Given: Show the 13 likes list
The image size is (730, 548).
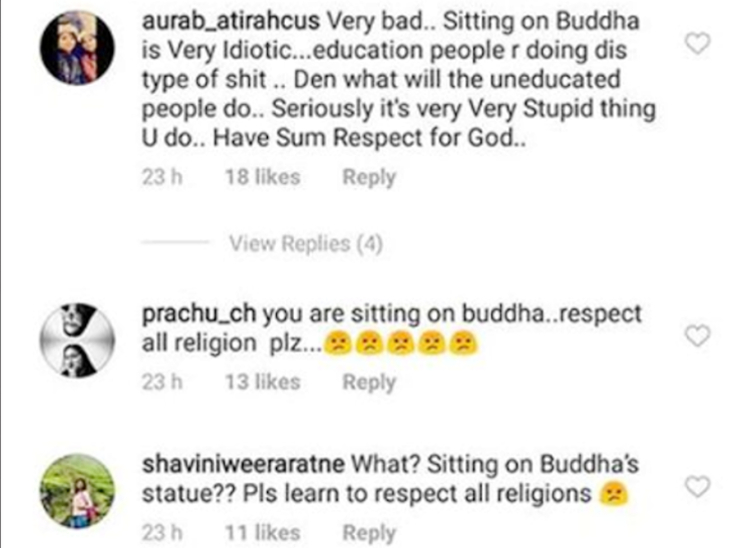Looking at the screenshot, I should pos(263,382).
